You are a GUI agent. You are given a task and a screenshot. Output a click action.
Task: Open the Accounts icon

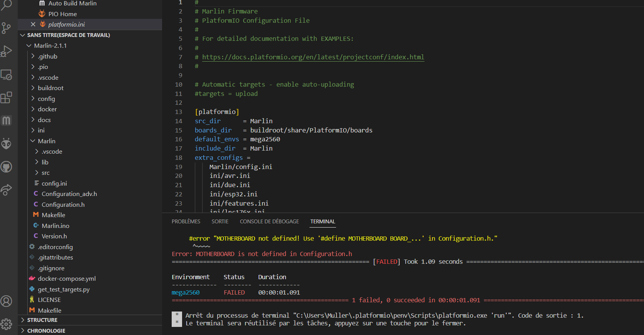(x=6, y=301)
